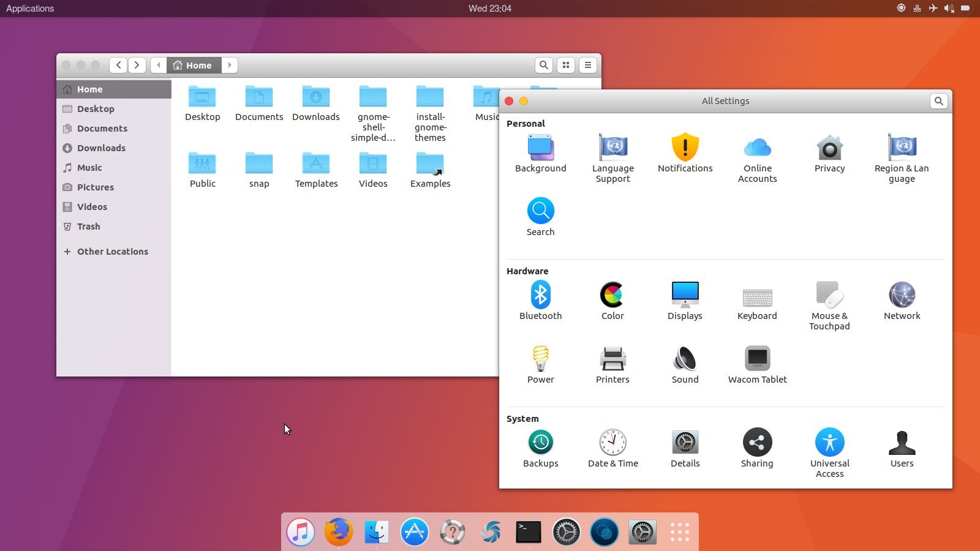Open the file manager hamburger menu

coord(588,65)
